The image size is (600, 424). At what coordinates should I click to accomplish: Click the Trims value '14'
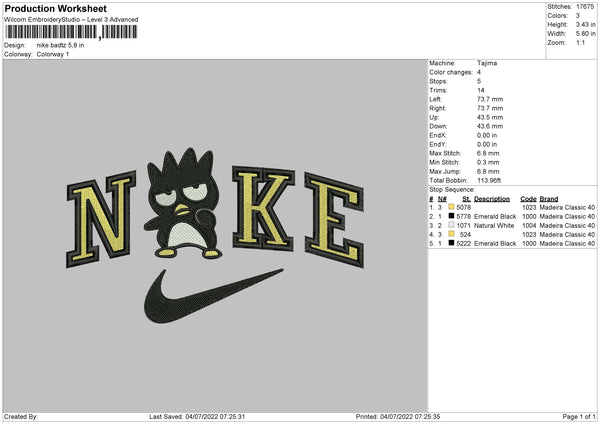(x=481, y=90)
